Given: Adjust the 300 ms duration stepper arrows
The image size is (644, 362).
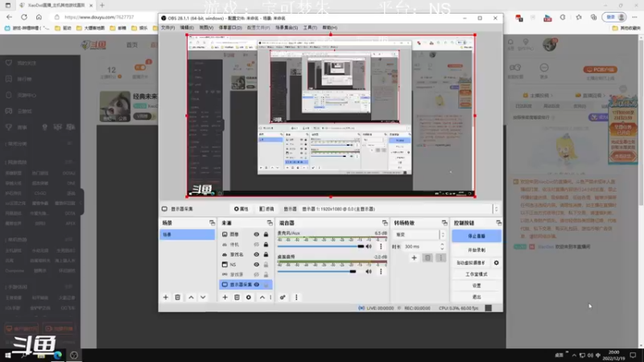Looking at the screenshot, I should coord(442,246).
